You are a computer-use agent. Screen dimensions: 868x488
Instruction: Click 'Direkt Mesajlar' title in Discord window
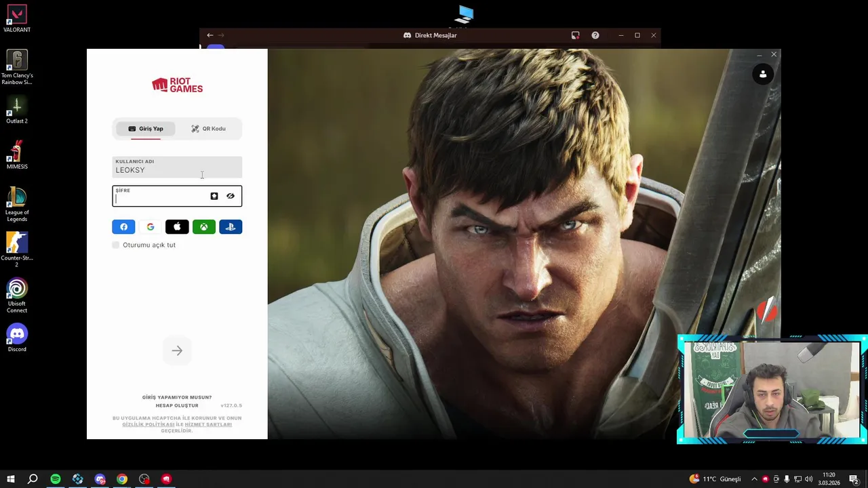(436, 35)
